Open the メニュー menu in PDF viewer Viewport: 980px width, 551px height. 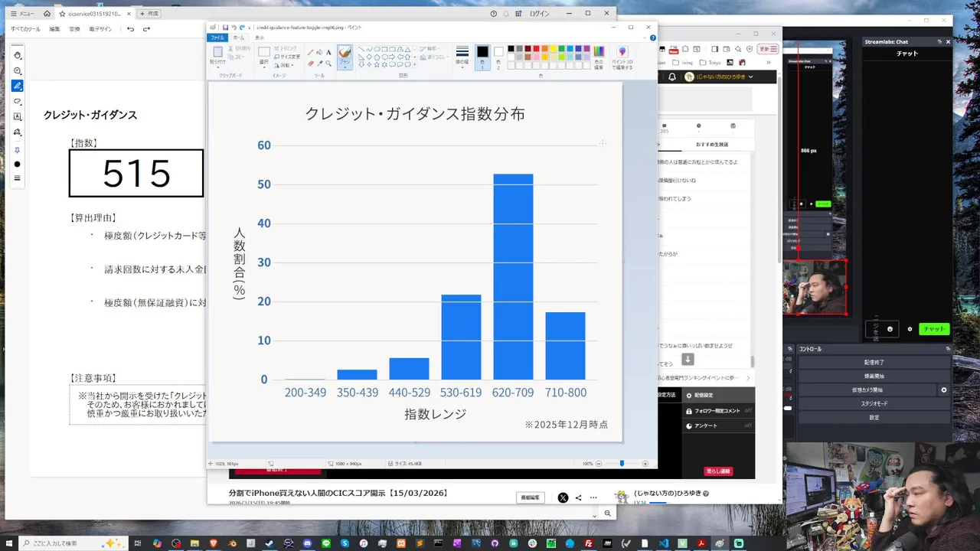(21, 14)
